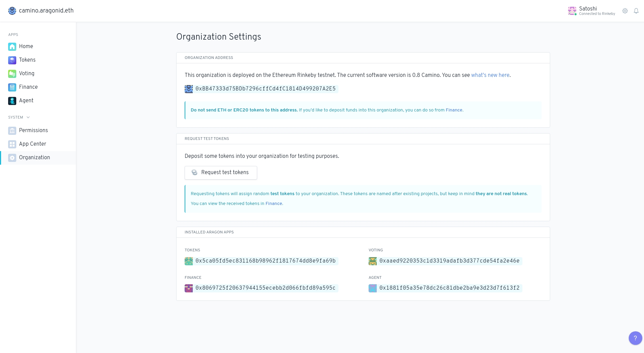
Task: Select the Voting app icon
Action: coord(12,74)
